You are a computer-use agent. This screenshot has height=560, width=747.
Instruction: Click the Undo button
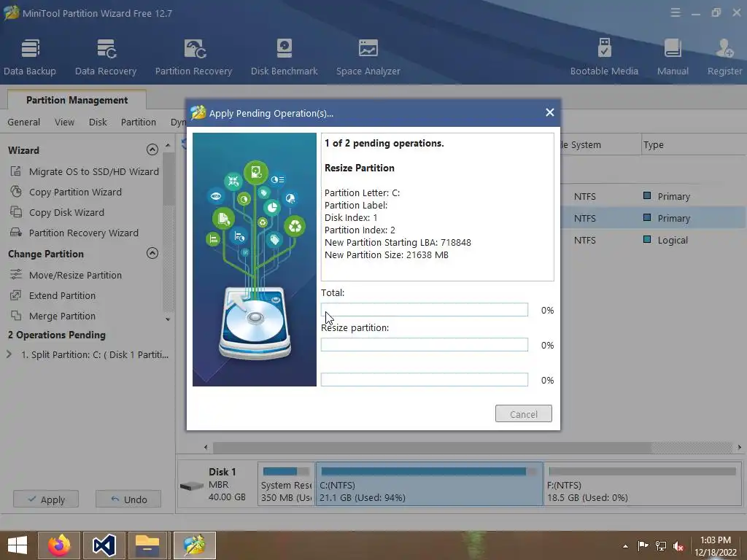click(128, 499)
